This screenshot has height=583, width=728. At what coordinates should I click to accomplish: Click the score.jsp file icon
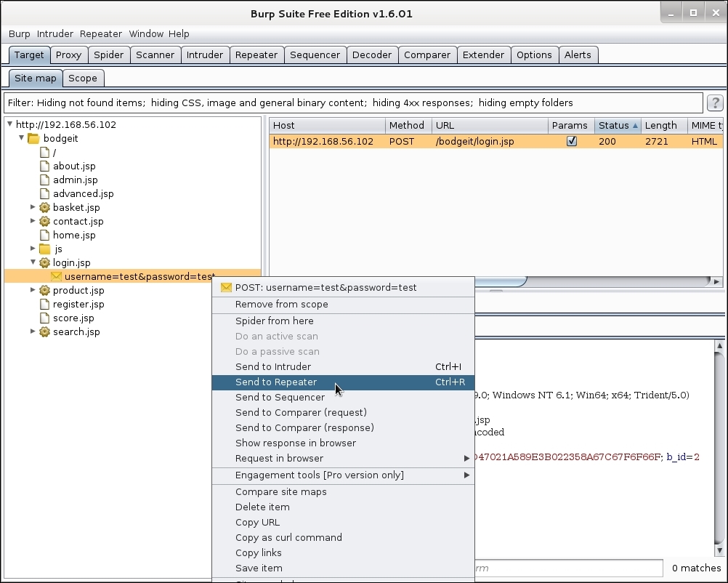(44, 318)
